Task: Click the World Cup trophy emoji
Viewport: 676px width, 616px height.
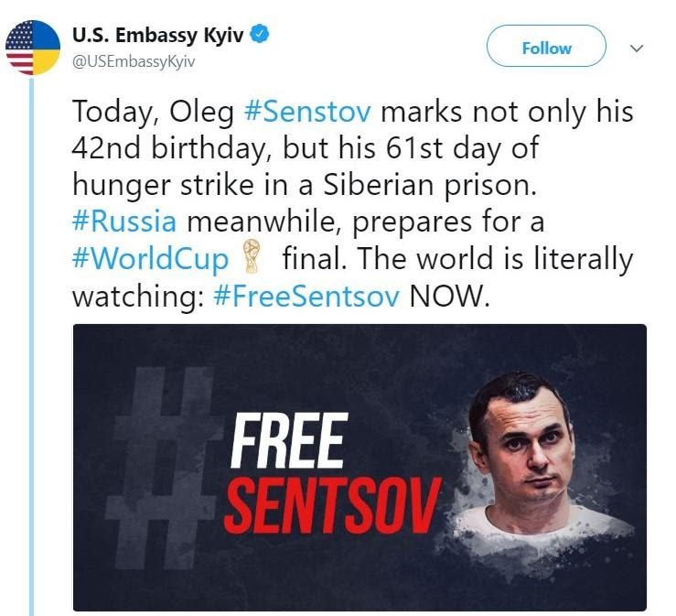Action: [x=251, y=256]
